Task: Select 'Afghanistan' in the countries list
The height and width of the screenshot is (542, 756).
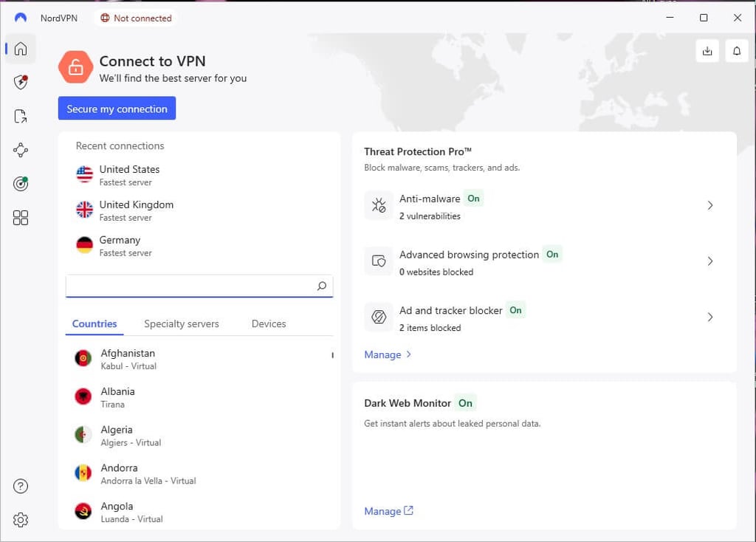Action: 128,354
